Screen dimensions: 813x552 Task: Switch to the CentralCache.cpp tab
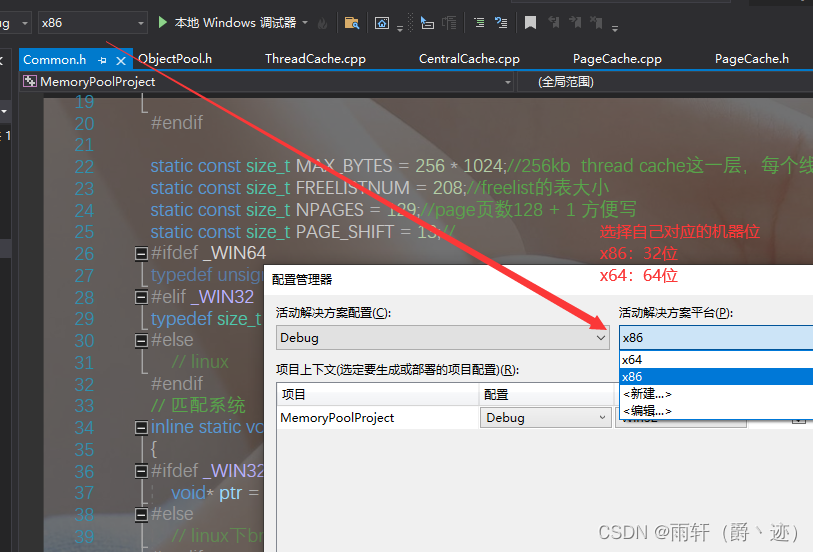pyautogui.click(x=469, y=59)
